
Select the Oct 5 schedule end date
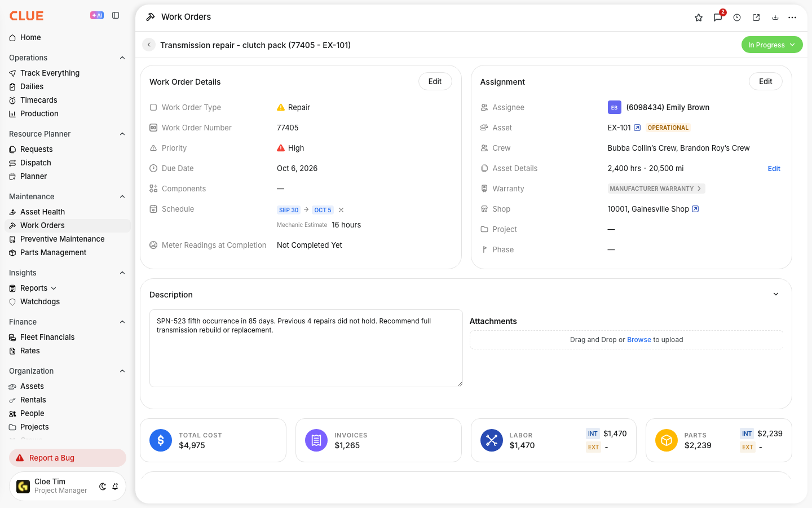pyautogui.click(x=323, y=210)
